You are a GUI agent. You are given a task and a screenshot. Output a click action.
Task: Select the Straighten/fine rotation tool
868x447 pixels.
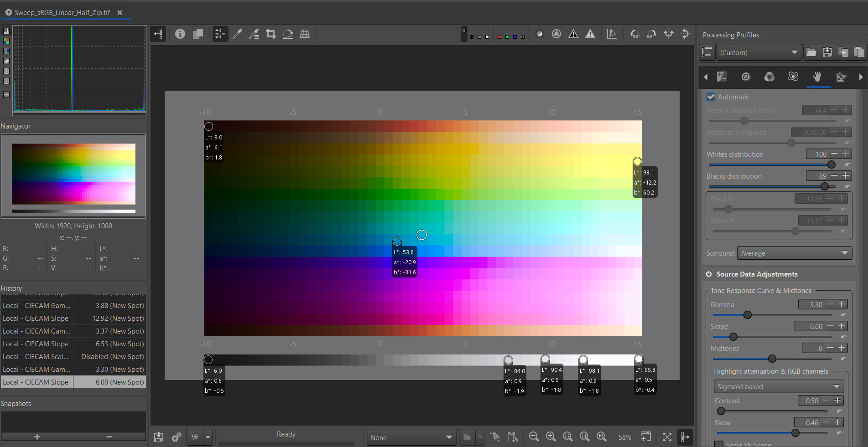click(x=288, y=34)
